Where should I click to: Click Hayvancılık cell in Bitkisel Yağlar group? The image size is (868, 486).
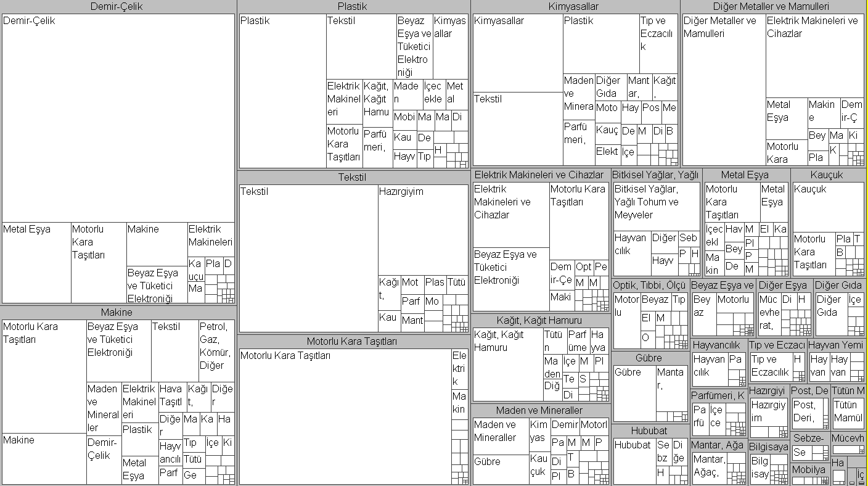point(632,253)
